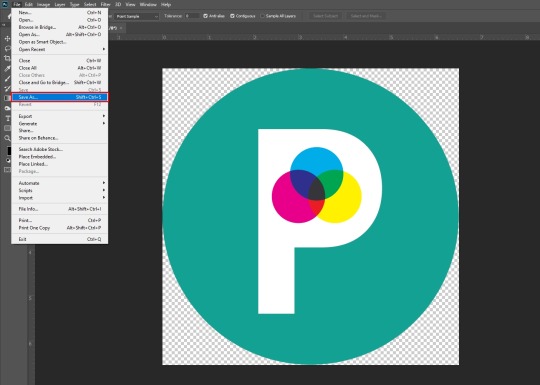Select the Brush tool
The image size is (540, 385).
[7, 78]
